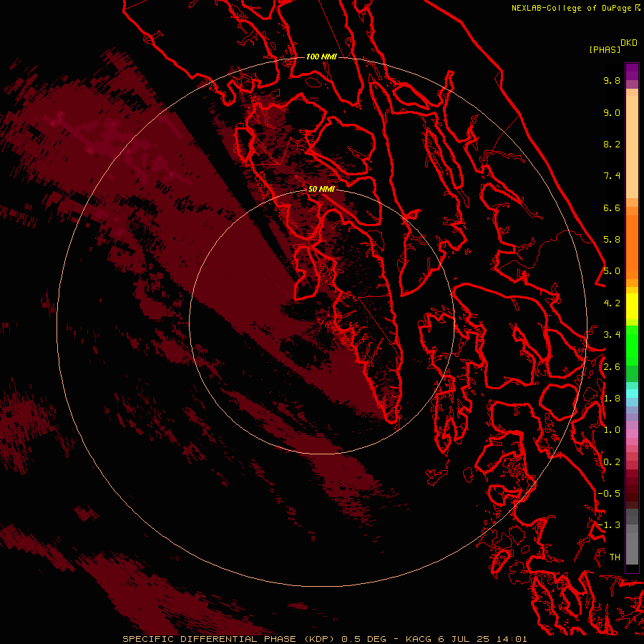The width and height of the screenshot is (644, 644).
Task: Click the yellow band of the color bar
Action: pyautogui.click(x=632, y=306)
